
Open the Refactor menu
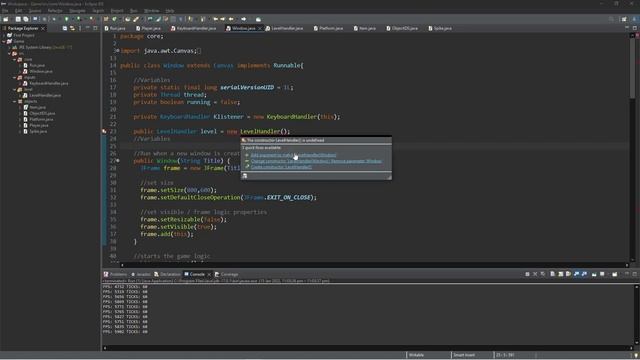click(x=55, y=11)
